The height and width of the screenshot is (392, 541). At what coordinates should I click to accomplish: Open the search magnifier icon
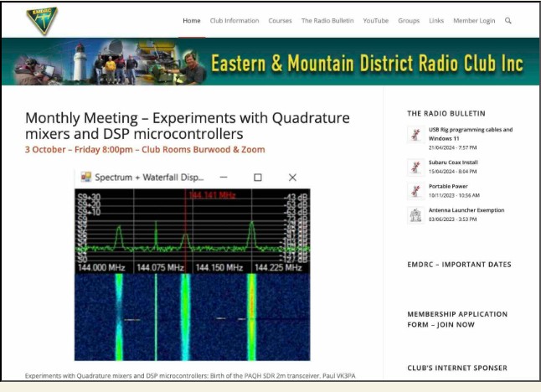[508, 20]
